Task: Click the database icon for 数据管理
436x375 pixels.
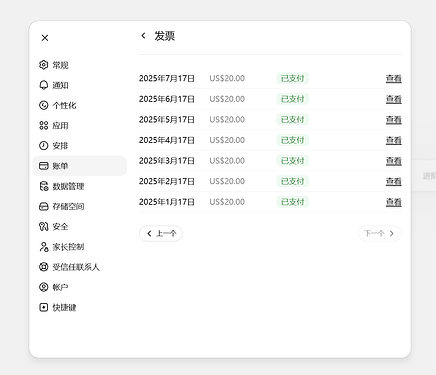Action: pyautogui.click(x=44, y=186)
